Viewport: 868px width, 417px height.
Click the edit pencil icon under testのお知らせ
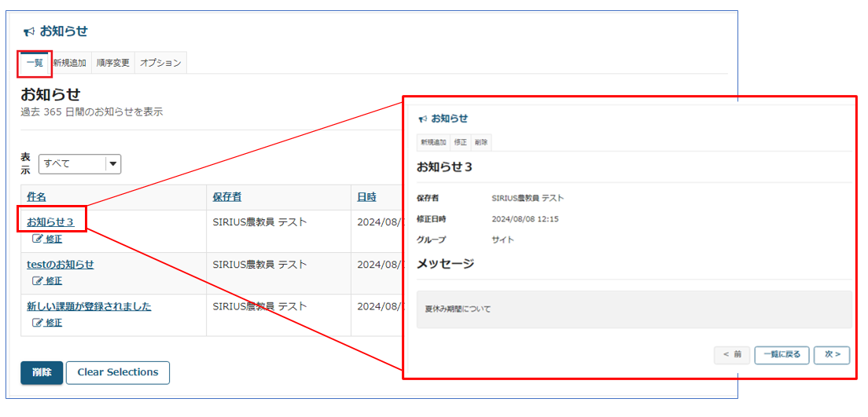[38, 281]
